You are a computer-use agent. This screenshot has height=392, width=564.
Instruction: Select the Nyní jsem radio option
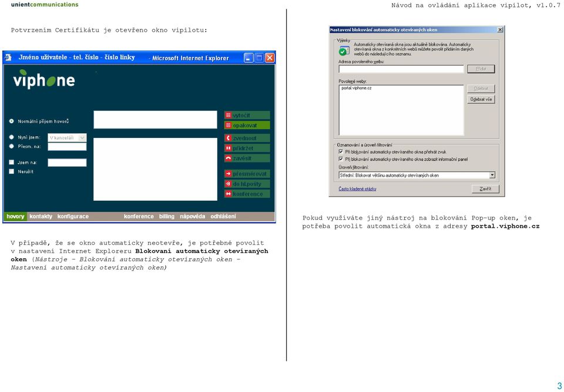[12, 137]
